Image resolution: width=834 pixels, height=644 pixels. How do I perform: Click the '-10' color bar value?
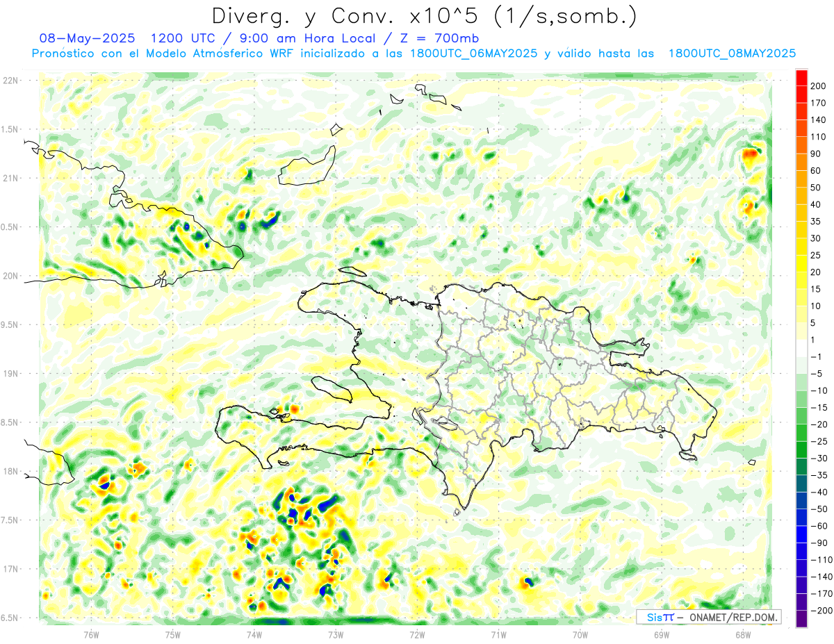click(818, 390)
